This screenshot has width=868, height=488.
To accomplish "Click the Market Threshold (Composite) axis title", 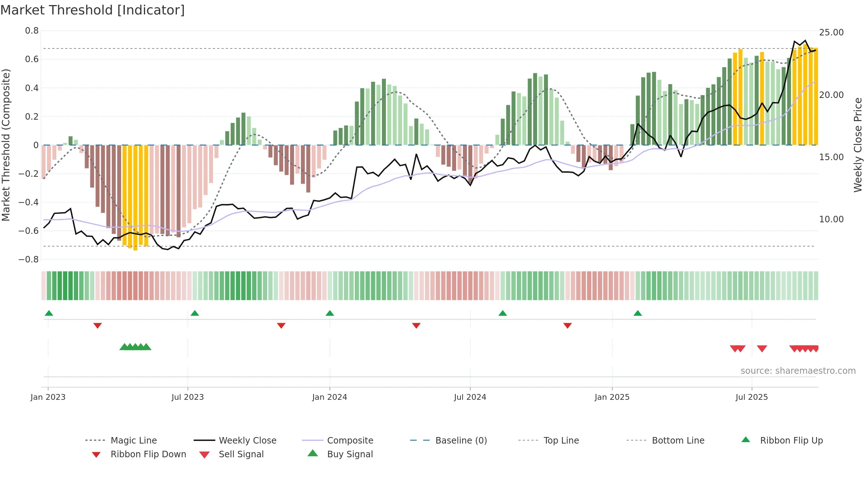I will click(6, 145).
